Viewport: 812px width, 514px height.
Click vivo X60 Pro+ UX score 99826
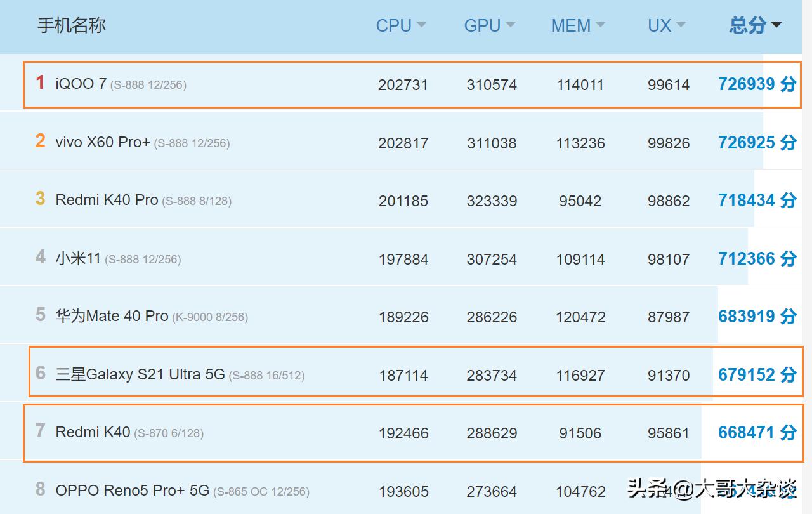pos(669,143)
